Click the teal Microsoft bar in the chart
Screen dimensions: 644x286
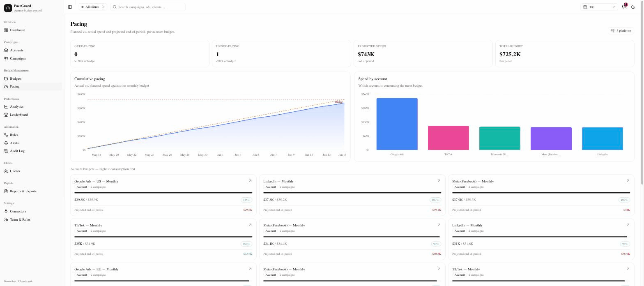coord(500,138)
